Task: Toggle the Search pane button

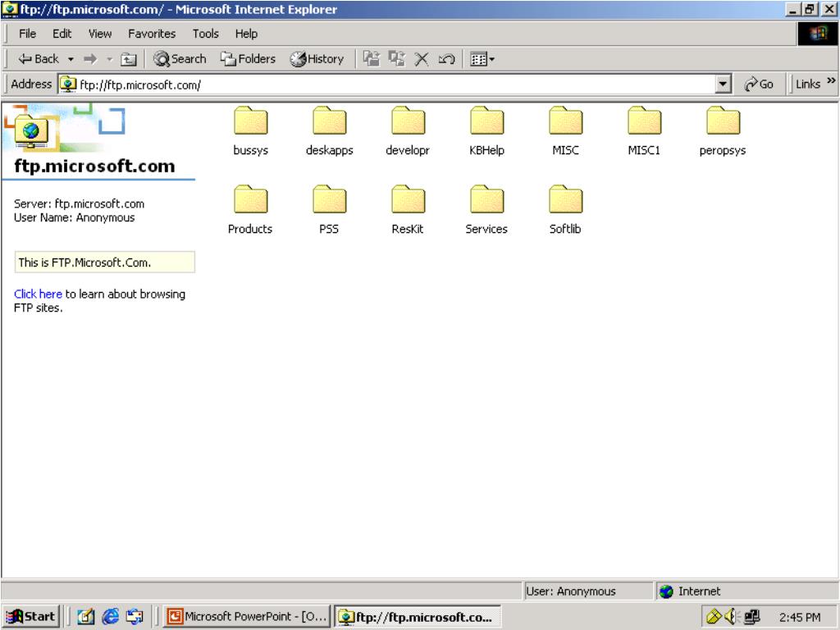Action: [x=180, y=59]
